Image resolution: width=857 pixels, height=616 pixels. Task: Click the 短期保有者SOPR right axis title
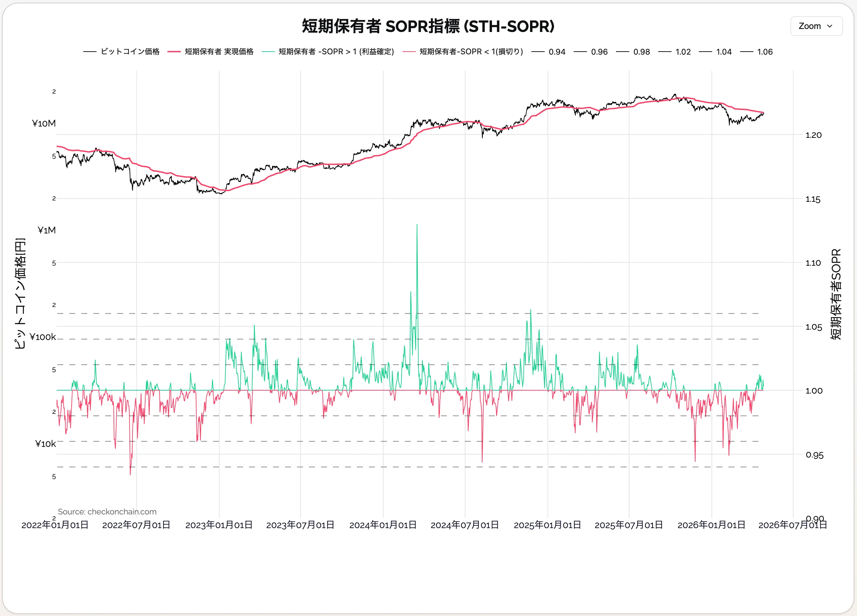click(836, 294)
